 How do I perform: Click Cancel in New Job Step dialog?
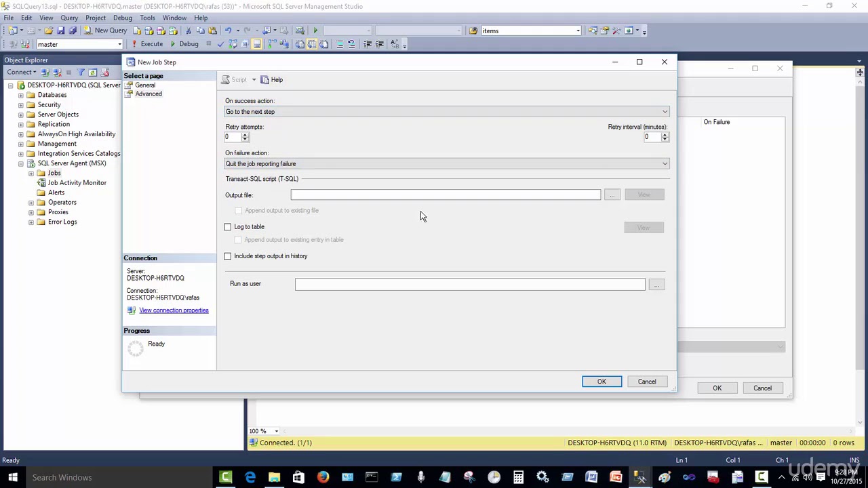[647, 382]
